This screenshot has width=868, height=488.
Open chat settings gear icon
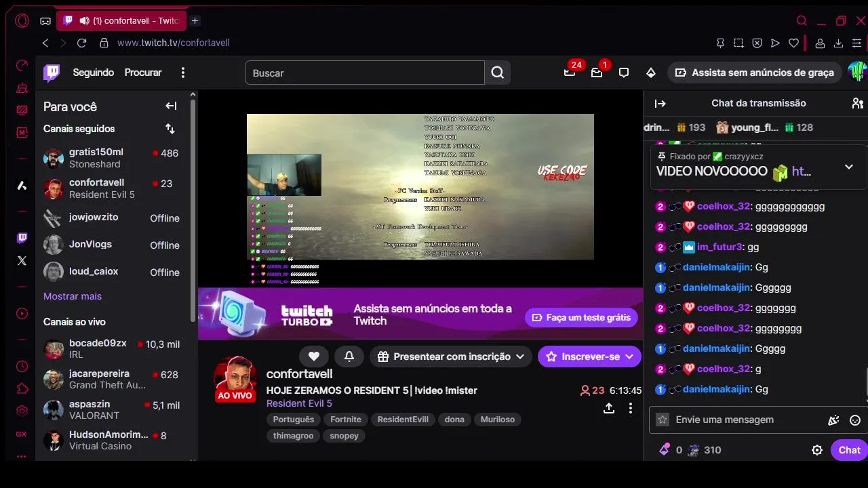(817, 450)
